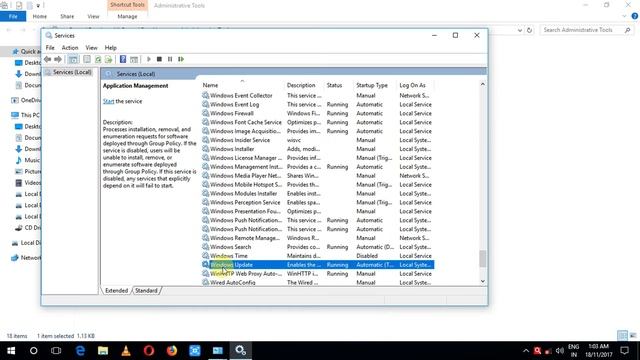Open File Explorer from taskbar
The width and height of the screenshot is (640, 360).
[x=103, y=351]
